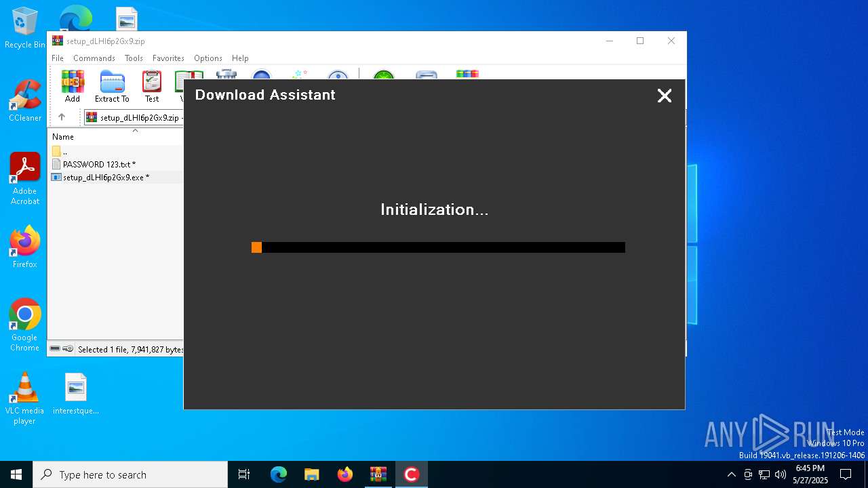The width and height of the screenshot is (868, 488).
Task: Open the Windows Start menu
Action: point(16,474)
